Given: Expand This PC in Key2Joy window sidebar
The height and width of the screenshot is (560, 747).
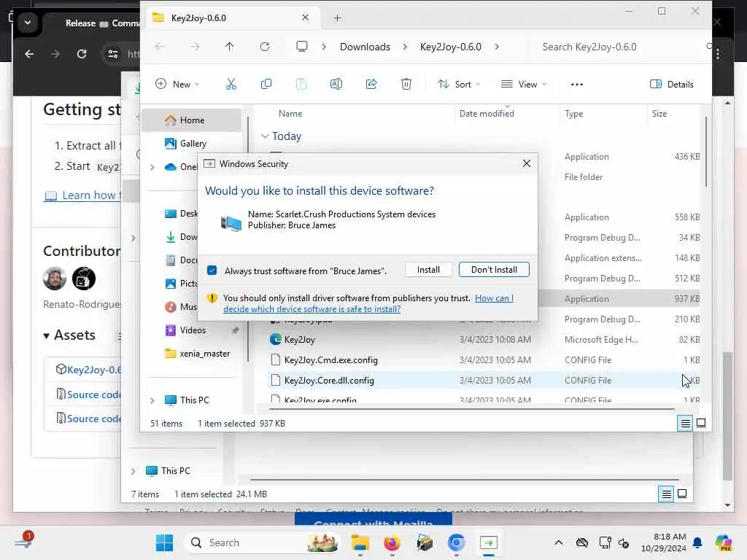Looking at the screenshot, I should 152,400.
